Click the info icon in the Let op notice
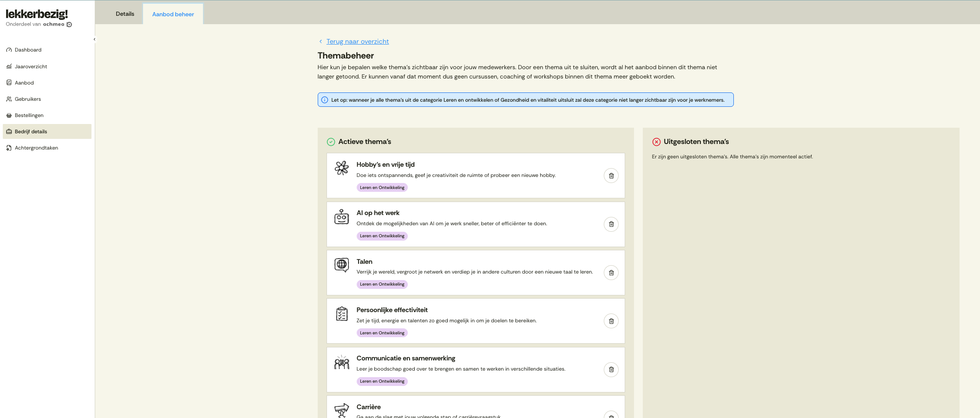The height and width of the screenshot is (418, 980). (x=325, y=100)
